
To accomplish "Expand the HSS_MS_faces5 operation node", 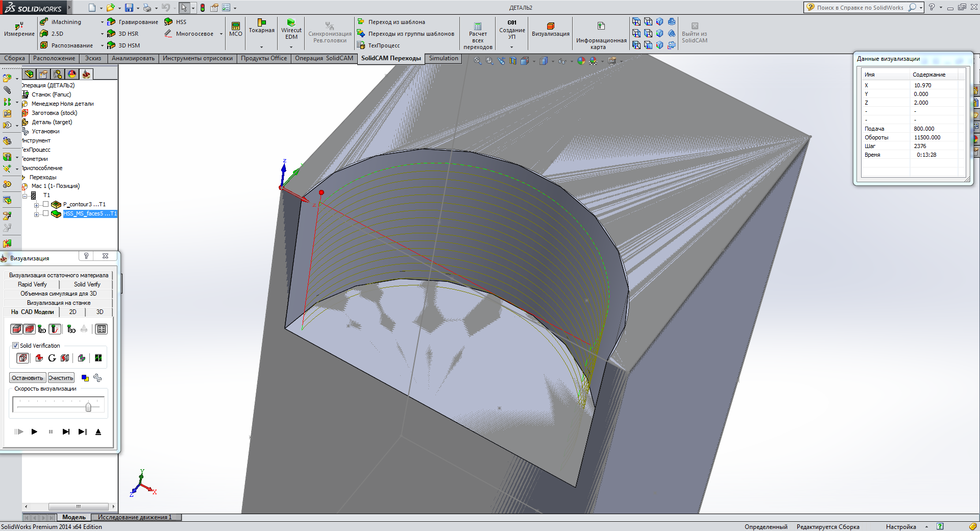I will [x=37, y=214].
